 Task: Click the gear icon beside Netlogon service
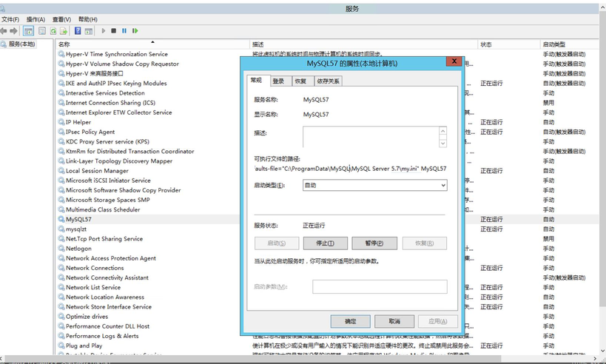click(61, 248)
